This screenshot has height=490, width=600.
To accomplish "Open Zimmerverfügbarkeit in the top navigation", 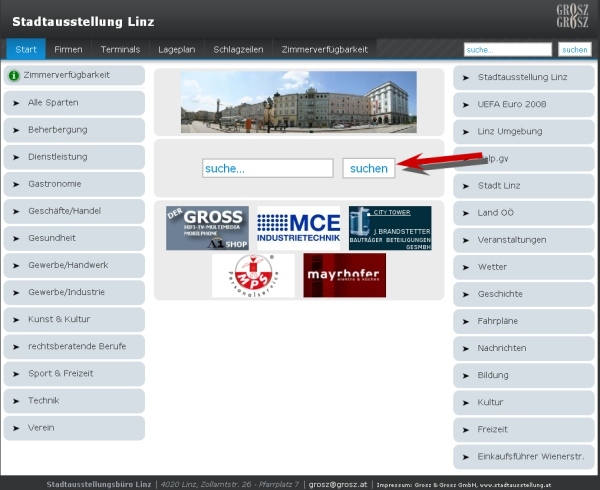I will point(324,49).
